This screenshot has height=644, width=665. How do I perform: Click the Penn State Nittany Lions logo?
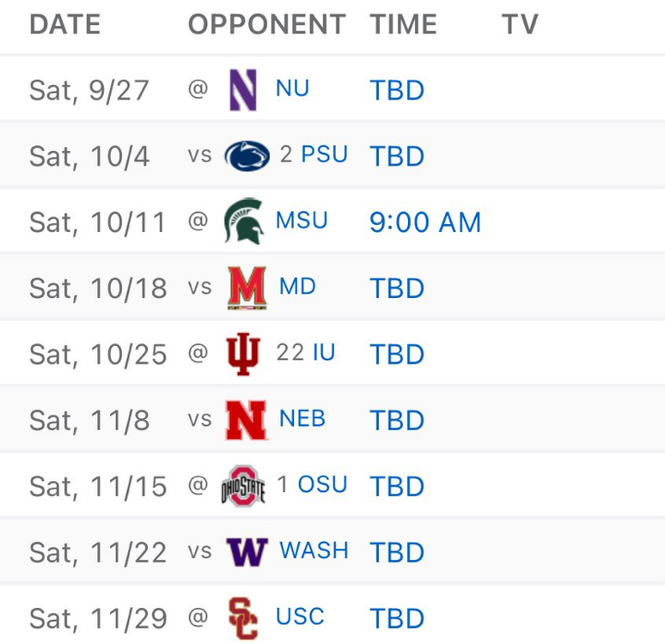(247, 156)
